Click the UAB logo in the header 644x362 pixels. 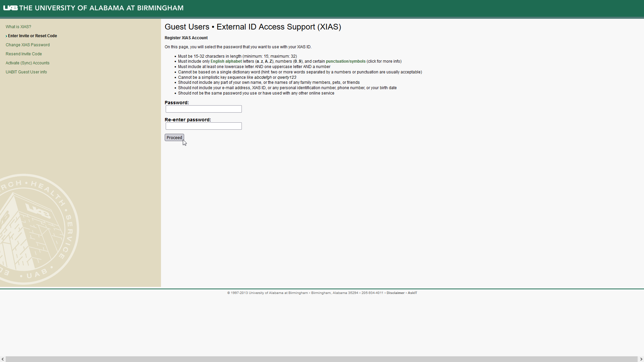(10, 8)
